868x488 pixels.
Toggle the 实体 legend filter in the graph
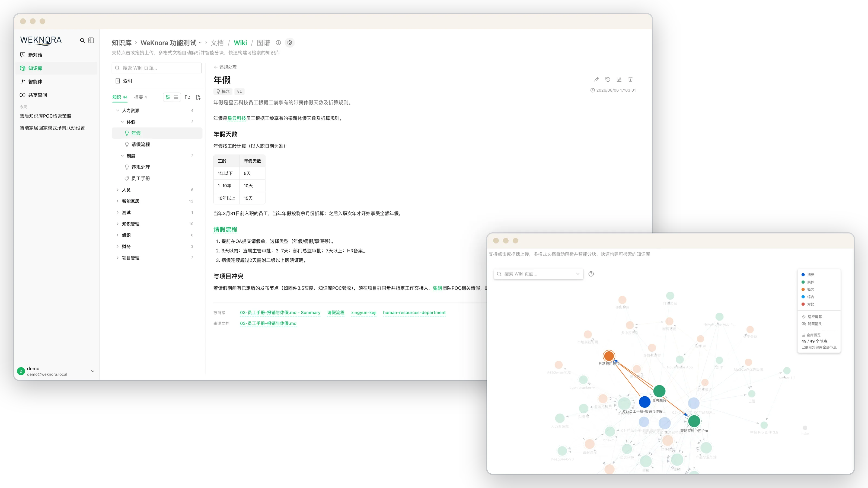pyautogui.click(x=808, y=282)
